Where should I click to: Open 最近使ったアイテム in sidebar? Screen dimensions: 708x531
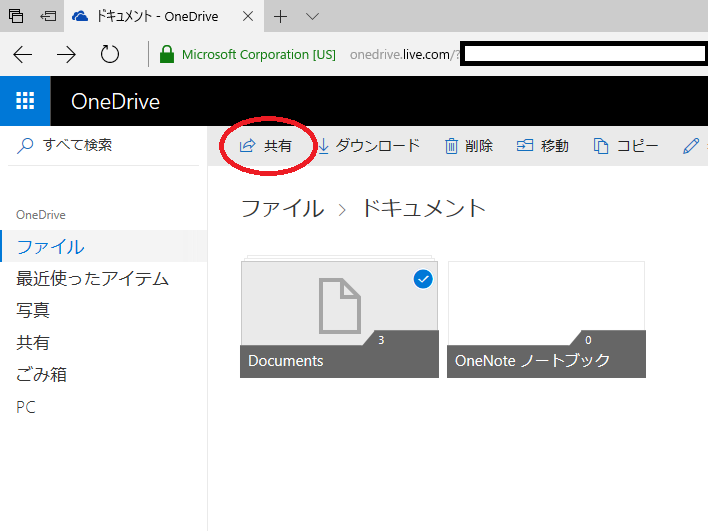[93, 279]
